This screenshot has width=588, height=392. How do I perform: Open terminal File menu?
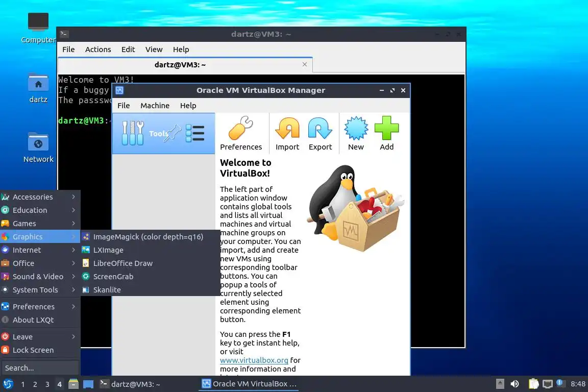68,50
